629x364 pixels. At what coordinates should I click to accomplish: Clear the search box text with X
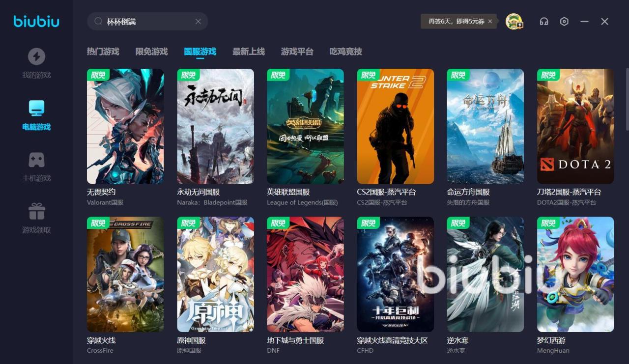(198, 22)
